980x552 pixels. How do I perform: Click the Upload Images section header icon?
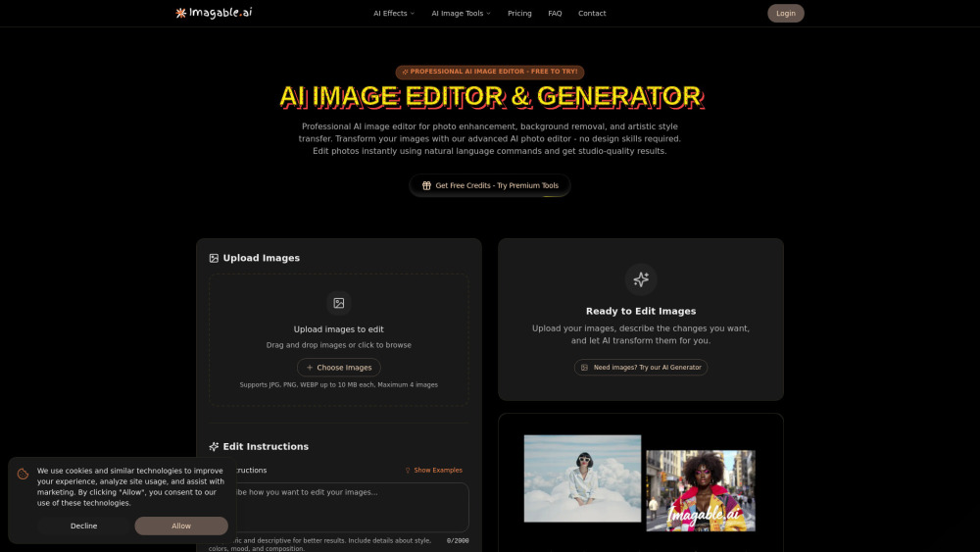pyautogui.click(x=214, y=258)
